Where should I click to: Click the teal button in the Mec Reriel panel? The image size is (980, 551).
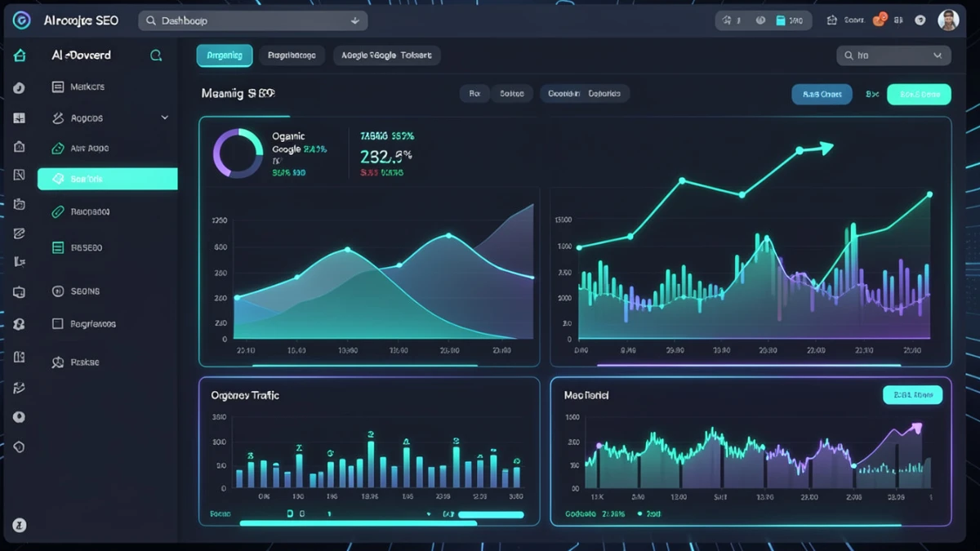(x=913, y=395)
